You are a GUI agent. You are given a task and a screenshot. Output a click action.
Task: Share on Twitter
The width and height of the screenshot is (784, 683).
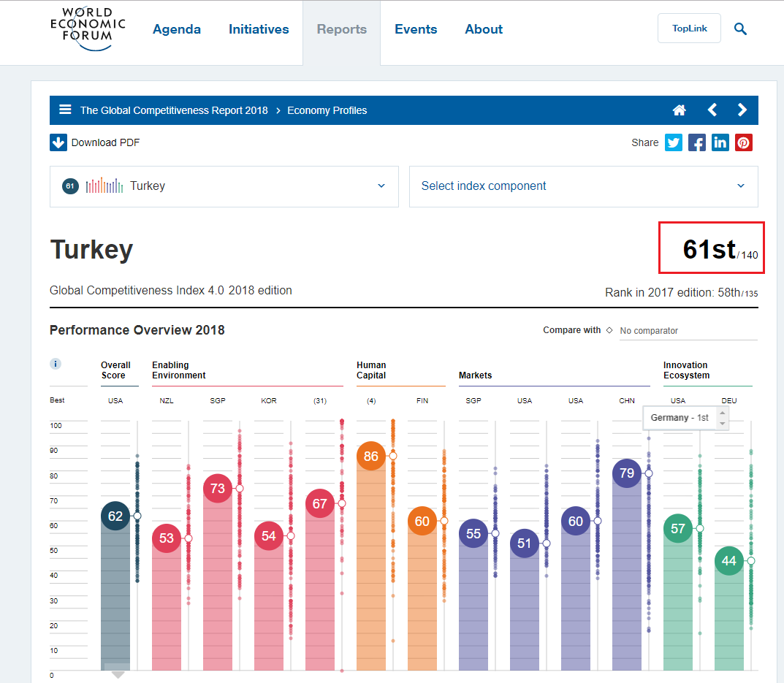[674, 142]
